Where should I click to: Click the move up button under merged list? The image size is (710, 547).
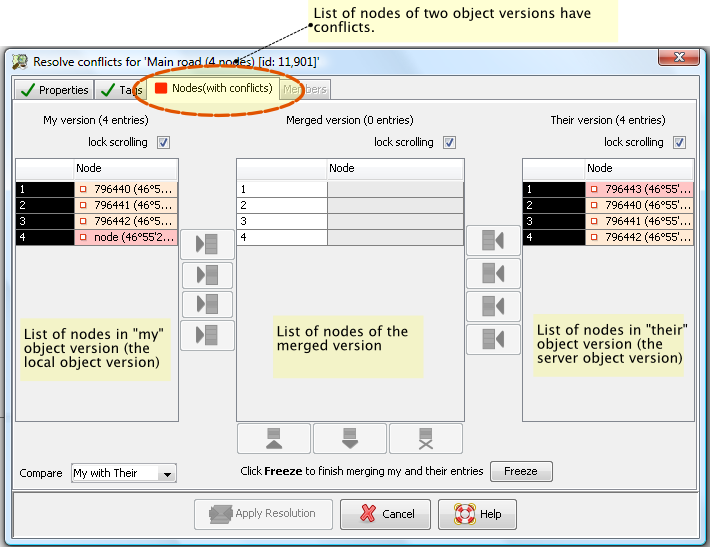(x=274, y=438)
